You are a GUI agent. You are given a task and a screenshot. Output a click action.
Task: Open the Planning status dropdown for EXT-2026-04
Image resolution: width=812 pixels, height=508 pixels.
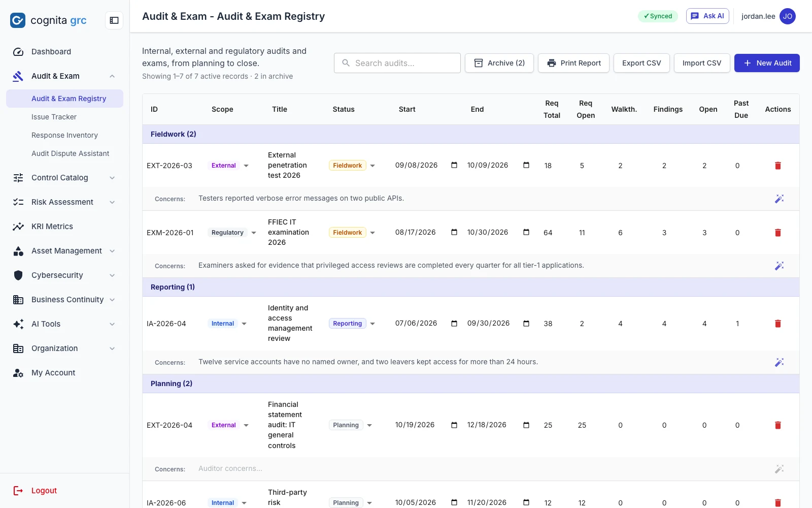[x=351, y=425]
